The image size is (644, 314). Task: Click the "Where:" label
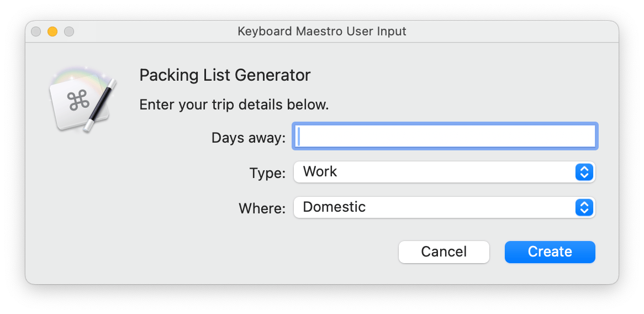(262, 208)
